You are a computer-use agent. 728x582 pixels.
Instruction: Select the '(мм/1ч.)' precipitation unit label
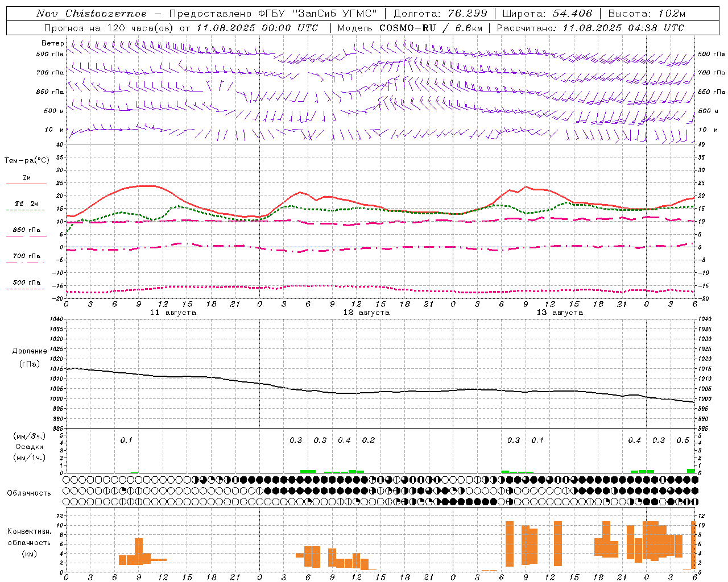pyautogui.click(x=30, y=458)
